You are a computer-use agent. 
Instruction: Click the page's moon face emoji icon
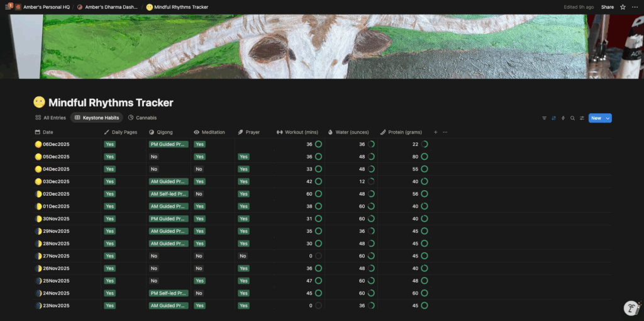39,103
